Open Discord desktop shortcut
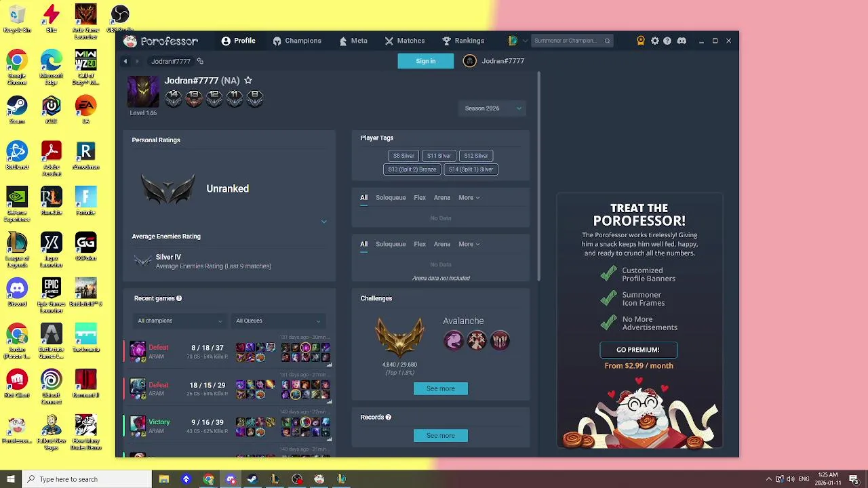The image size is (868, 488). [17, 292]
